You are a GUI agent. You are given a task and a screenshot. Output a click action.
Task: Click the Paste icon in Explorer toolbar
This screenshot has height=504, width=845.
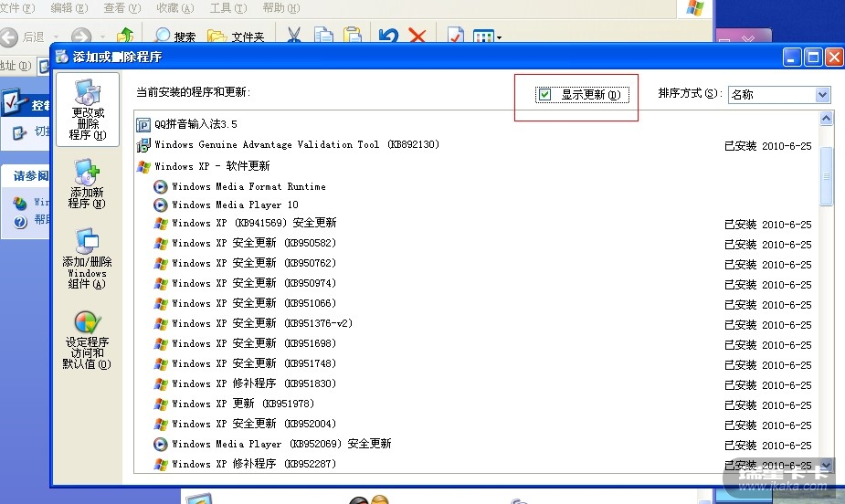pyautogui.click(x=353, y=37)
